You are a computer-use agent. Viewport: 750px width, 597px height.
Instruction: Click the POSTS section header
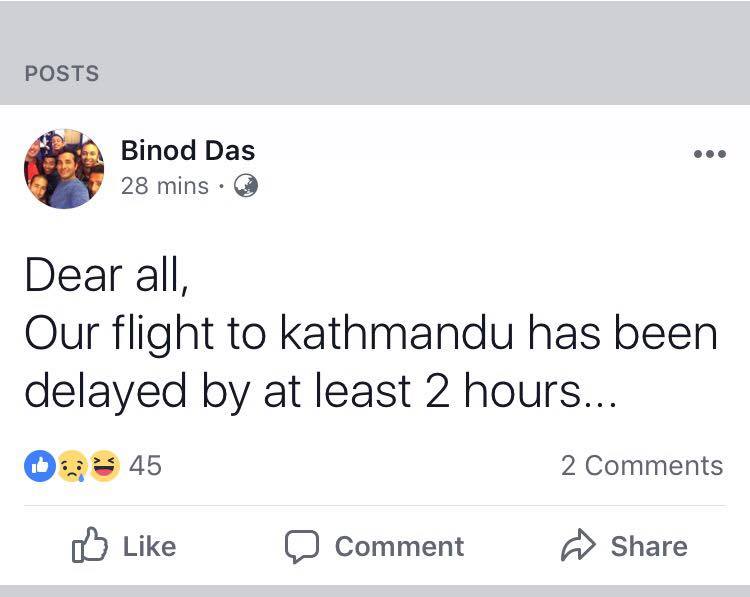coord(62,74)
